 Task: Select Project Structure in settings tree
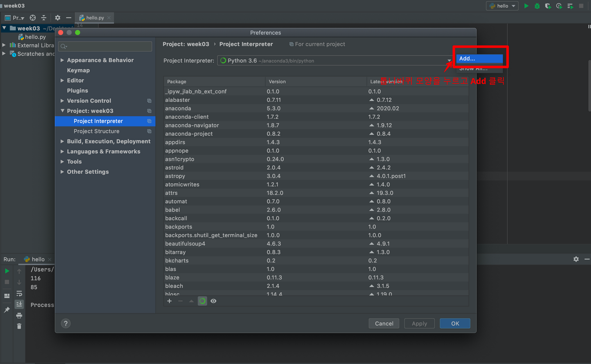(x=96, y=131)
